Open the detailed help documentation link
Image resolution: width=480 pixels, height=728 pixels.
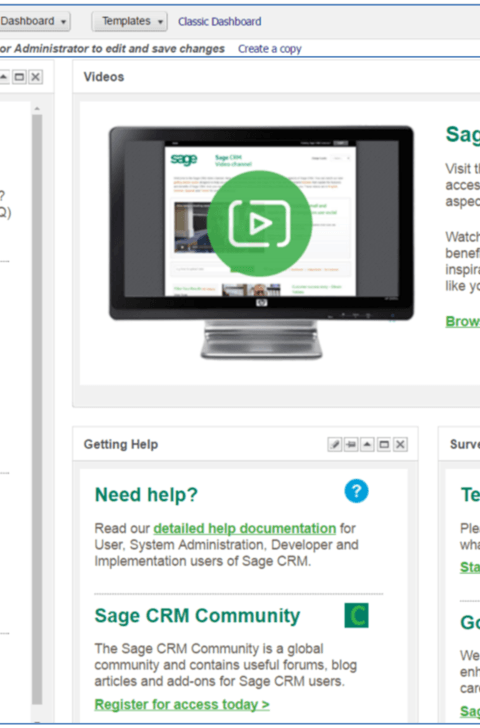pyautogui.click(x=245, y=528)
